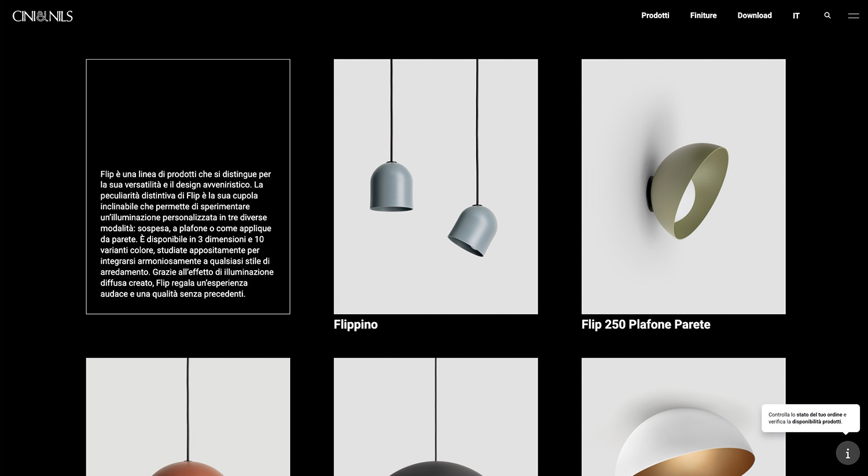Open the copper pendant lamp thumbnail
Viewport: 868px width, 476px height.
pos(188,416)
